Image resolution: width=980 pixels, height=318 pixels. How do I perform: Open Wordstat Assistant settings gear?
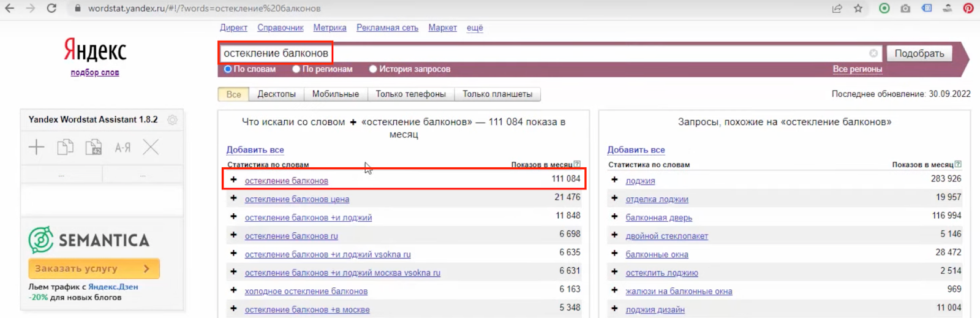tap(173, 120)
